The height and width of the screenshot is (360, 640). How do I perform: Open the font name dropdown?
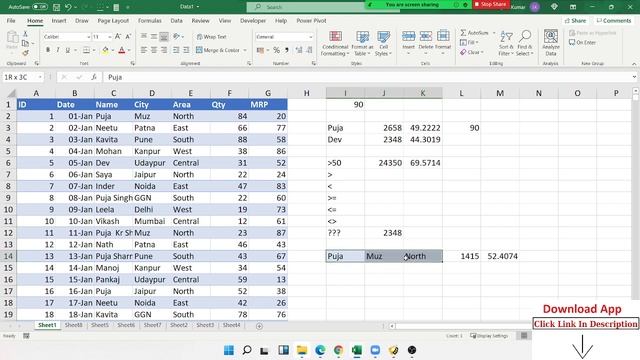tap(89, 37)
